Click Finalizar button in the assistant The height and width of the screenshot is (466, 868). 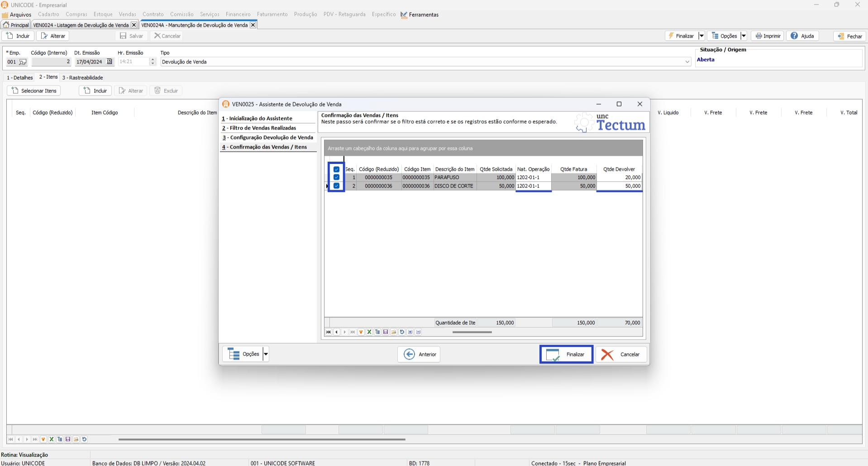[x=566, y=354]
